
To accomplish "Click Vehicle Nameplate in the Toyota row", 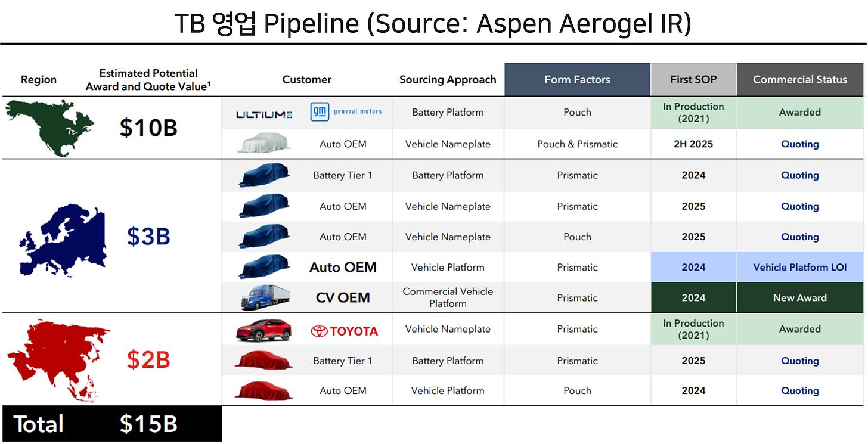I will [448, 329].
